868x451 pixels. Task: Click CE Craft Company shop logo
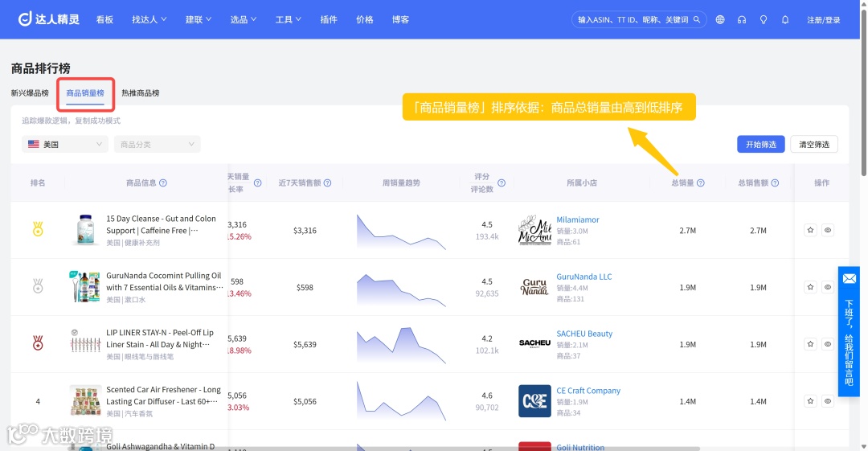coord(534,401)
